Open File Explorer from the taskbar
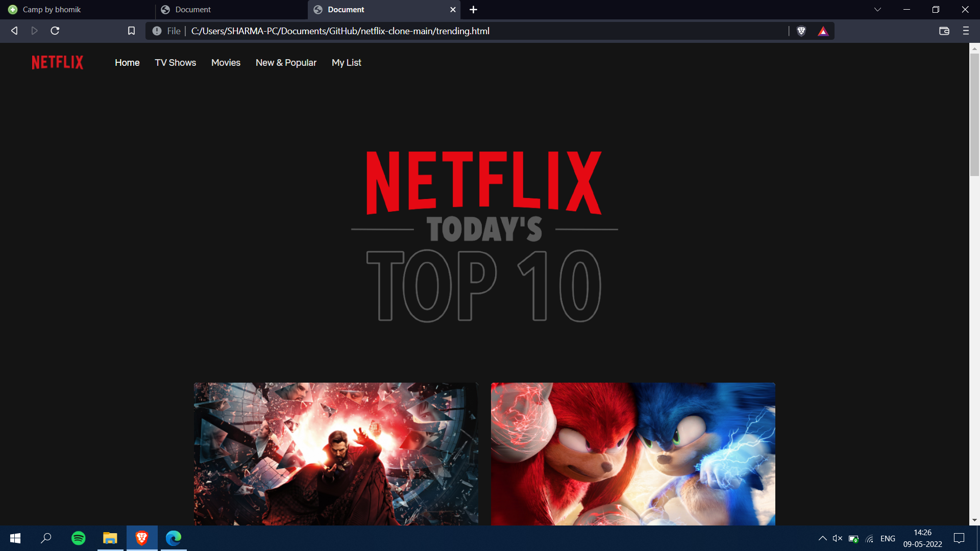 point(110,538)
